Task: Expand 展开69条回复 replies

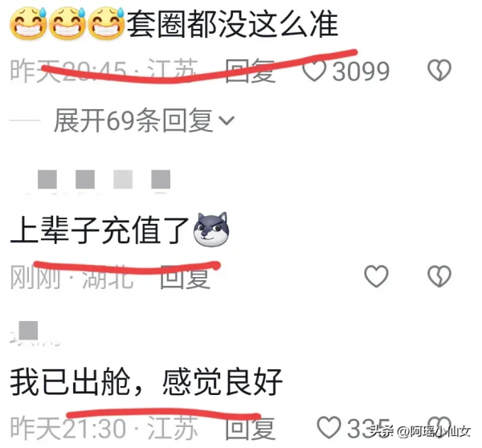Action: [144, 120]
